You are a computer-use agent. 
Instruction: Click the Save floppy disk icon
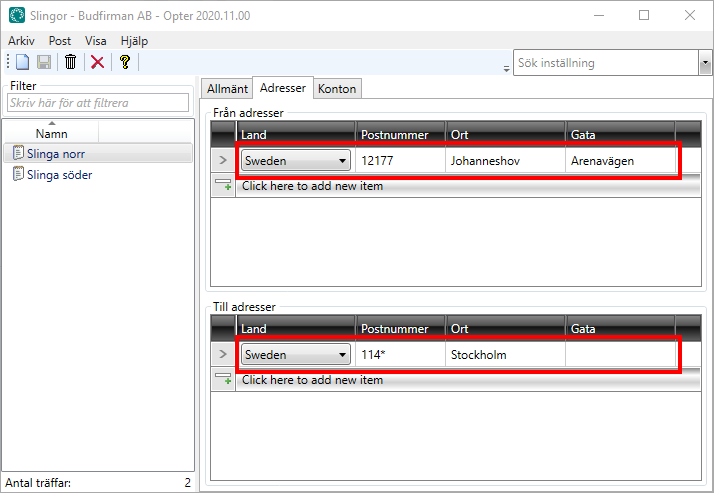click(x=44, y=62)
